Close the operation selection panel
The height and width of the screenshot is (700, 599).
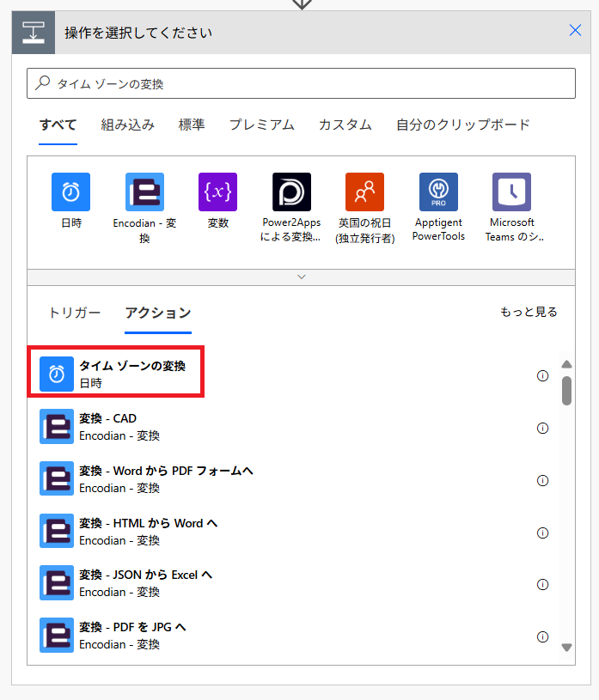pyautogui.click(x=575, y=31)
